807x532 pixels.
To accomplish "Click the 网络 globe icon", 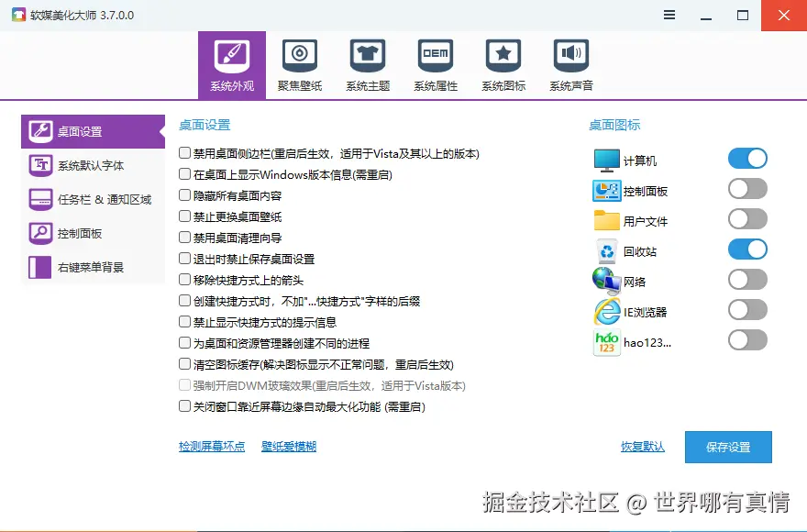I will [607, 281].
